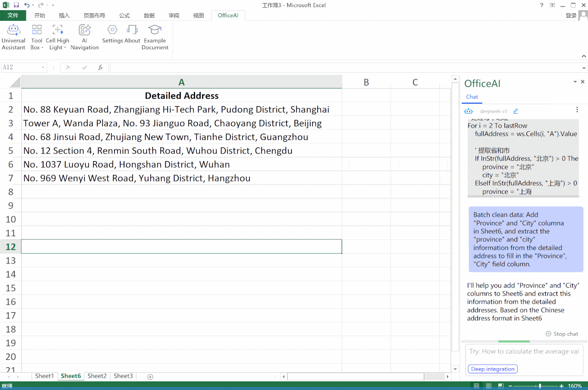Click the insert function fx icon
Viewport: 588px width, 390px height.
[100, 67]
